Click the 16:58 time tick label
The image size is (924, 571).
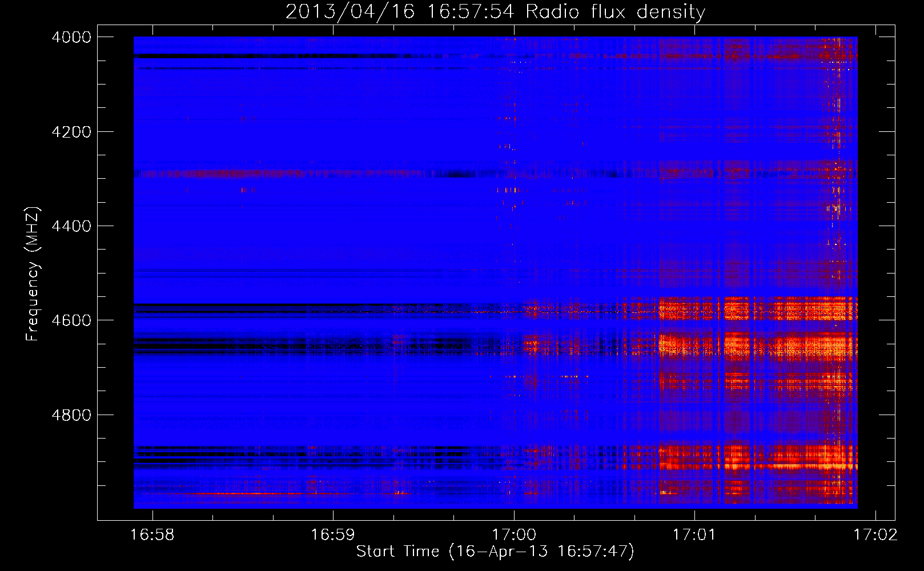point(152,535)
